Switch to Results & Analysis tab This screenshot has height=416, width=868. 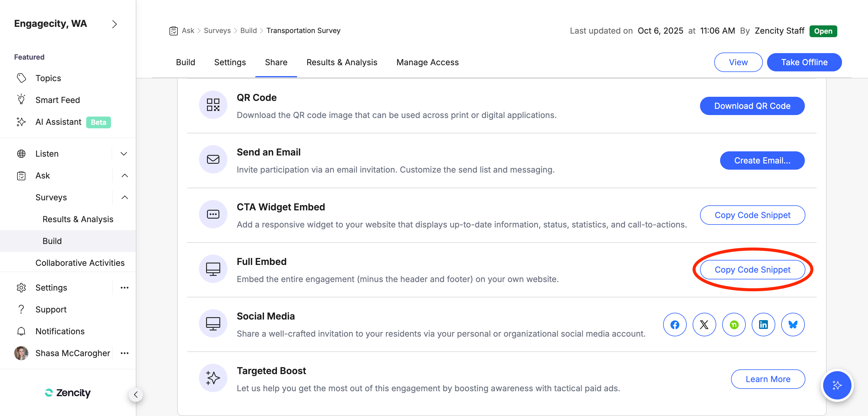342,62
